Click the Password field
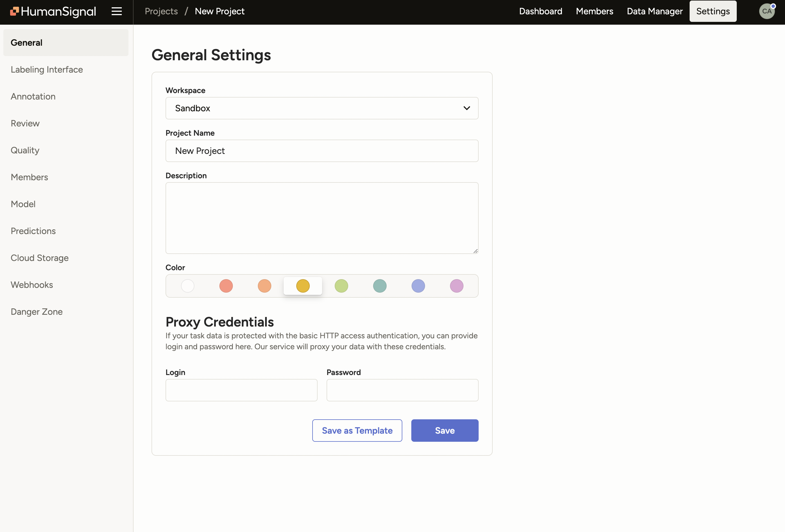 click(x=402, y=390)
